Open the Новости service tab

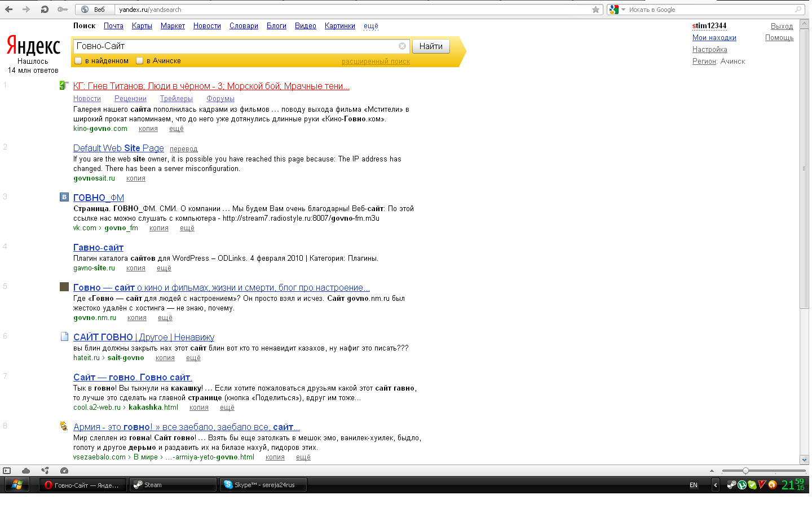(207, 26)
